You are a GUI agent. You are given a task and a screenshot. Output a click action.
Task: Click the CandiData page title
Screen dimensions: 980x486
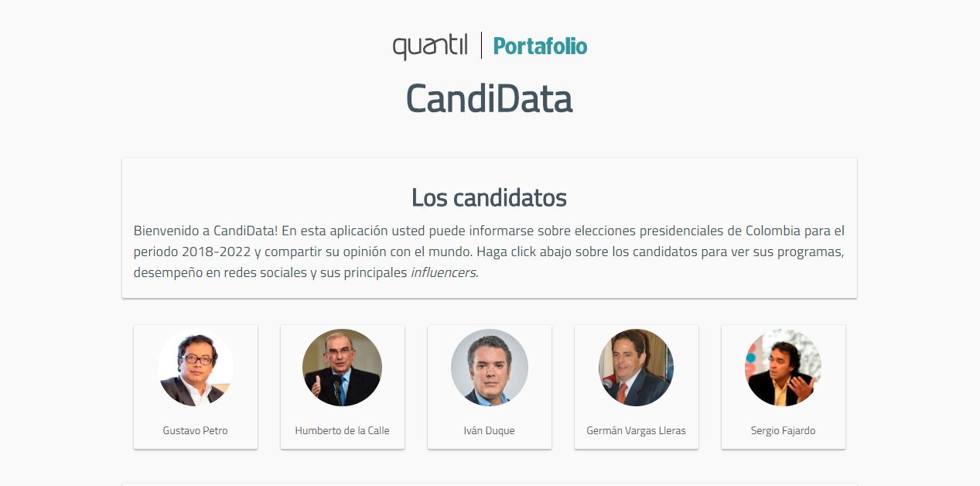click(489, 99)
